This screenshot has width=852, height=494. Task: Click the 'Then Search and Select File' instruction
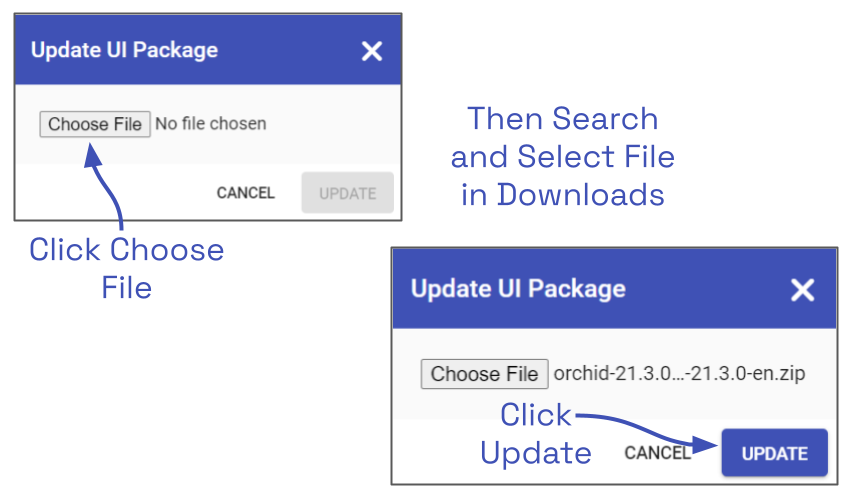[x=562, y=138]
